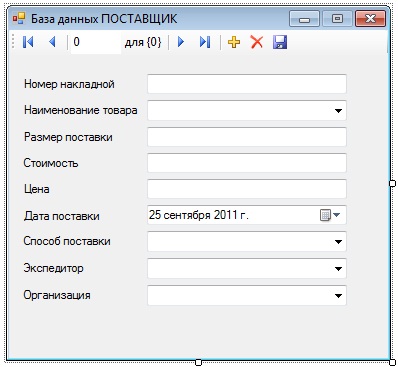Viewport: 398px width, 367px height.
Task: Open the Способ поставки combo box
Action: [338, 242]
